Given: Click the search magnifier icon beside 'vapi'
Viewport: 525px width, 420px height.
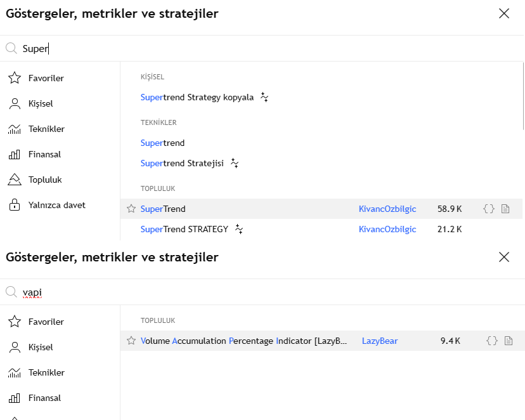Looking at the screenshot, I should point(11,292).
